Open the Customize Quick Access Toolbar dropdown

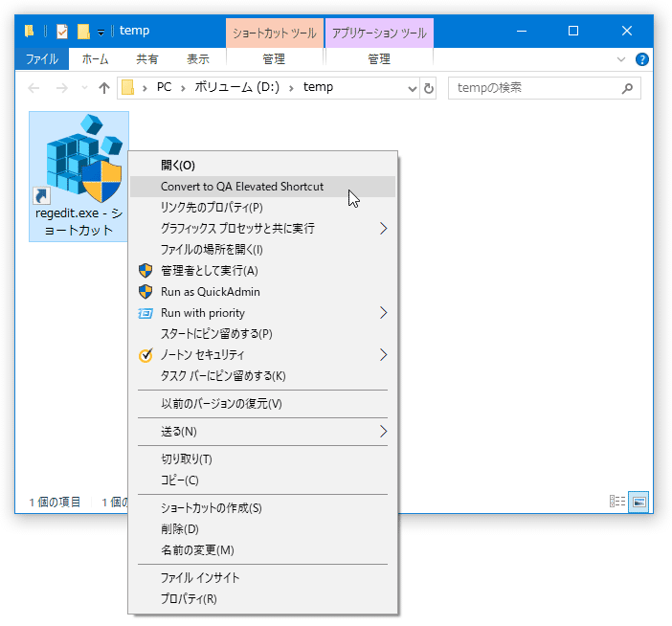(101, 33)
